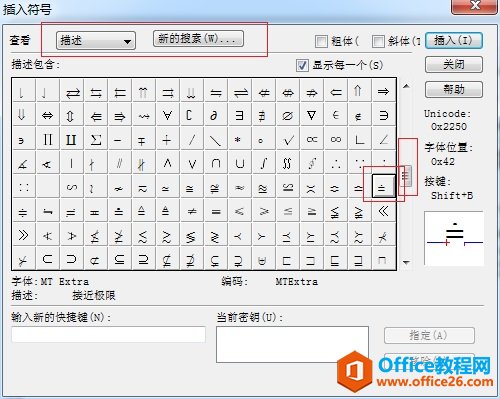
Task: Select the therefore ∴ symbol
Action: 335,163
